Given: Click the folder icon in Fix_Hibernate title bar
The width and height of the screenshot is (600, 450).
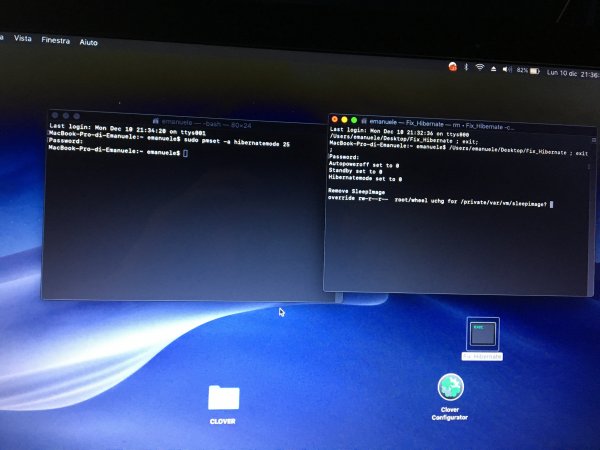Looking at the screenshot, I should tap(364, 121).
